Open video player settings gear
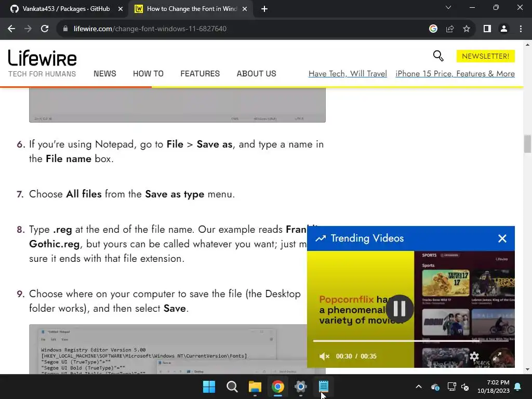Screen dimensions: 532x399 (474, 356)
